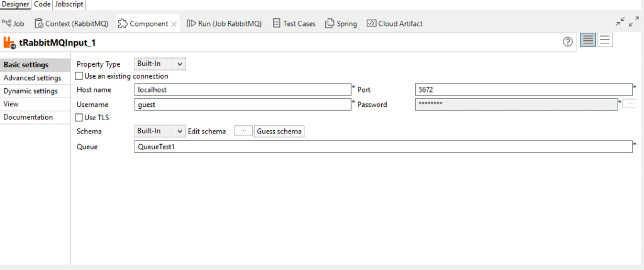Click the maximize panel arrows icon
Viewport: 644px width, 270px height.
[634, 22]
